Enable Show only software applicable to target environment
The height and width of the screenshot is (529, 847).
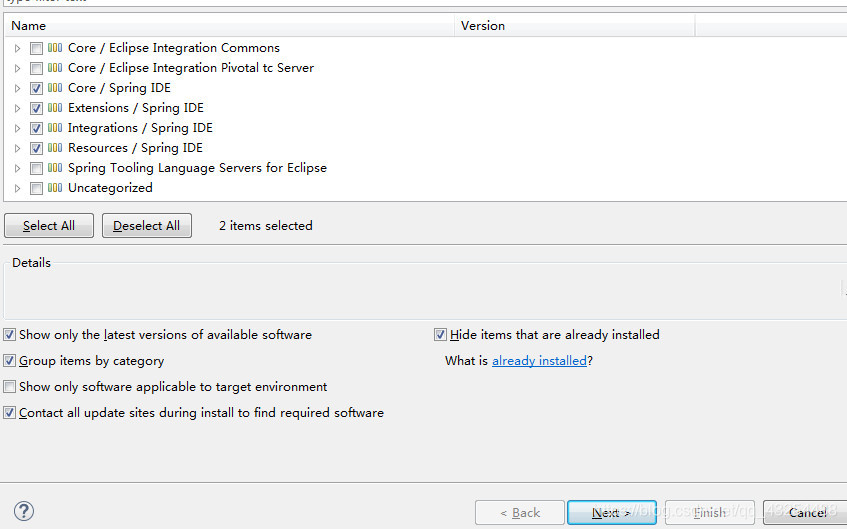point(9,387)
